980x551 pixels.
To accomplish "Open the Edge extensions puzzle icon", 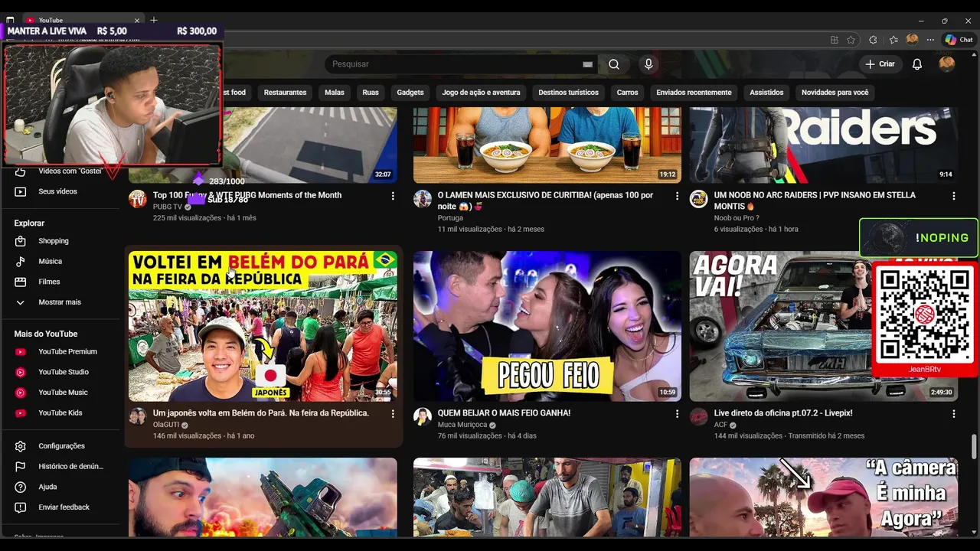I will click(873, 40).
